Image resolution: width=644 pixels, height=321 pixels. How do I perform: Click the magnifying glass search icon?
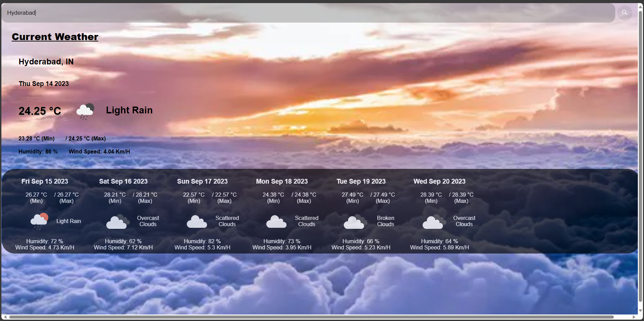[624, 13]
